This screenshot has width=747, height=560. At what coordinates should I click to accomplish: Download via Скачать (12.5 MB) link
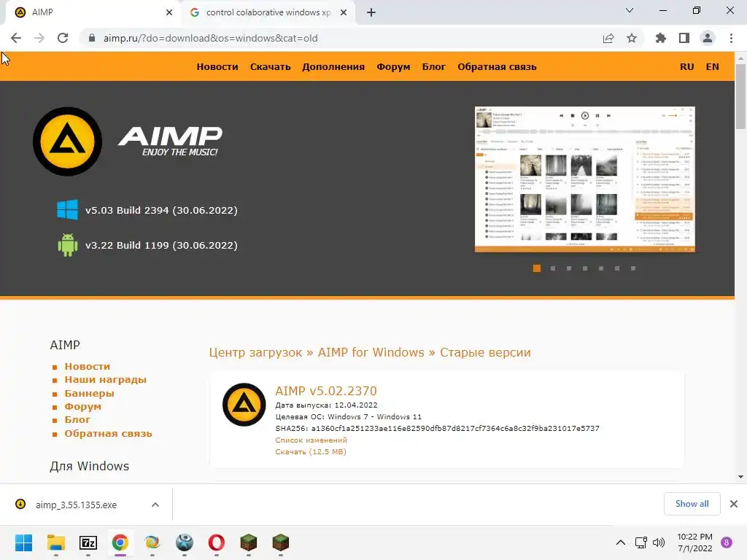(311, 451)
